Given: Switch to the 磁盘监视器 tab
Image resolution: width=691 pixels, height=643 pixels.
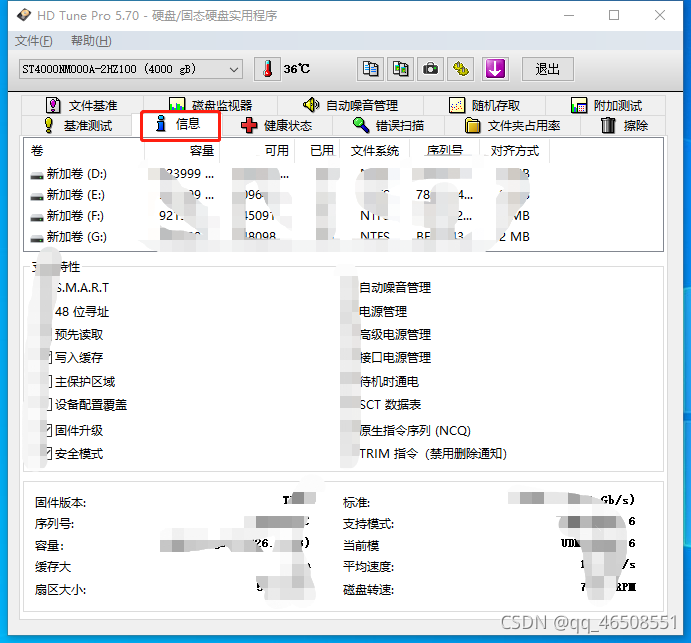Looking at the screenshot, I should point(211,105).
